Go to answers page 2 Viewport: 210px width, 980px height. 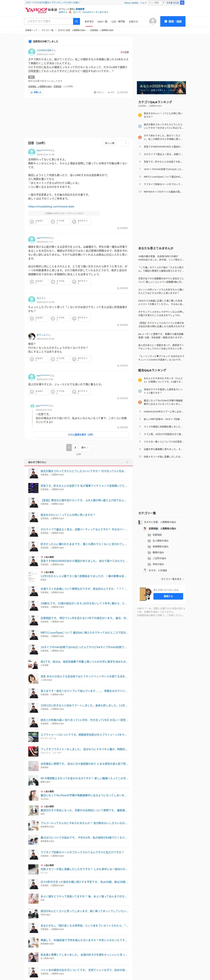(75, 447)
